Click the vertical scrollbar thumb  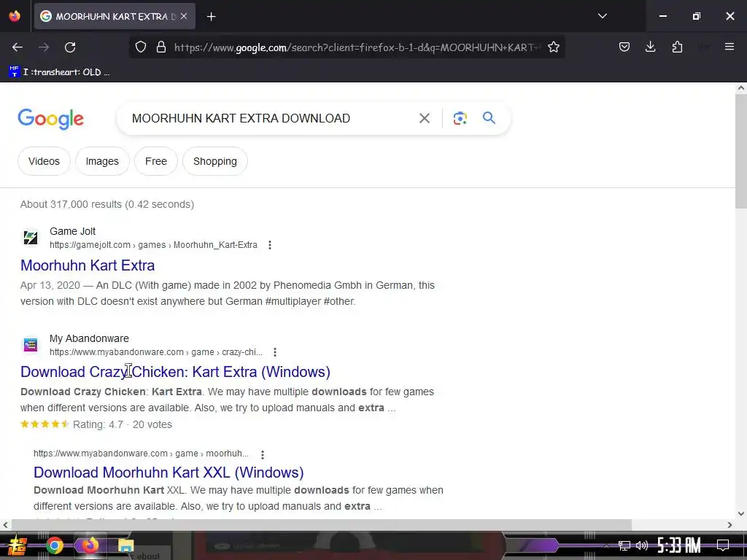(x=741, y=151)
